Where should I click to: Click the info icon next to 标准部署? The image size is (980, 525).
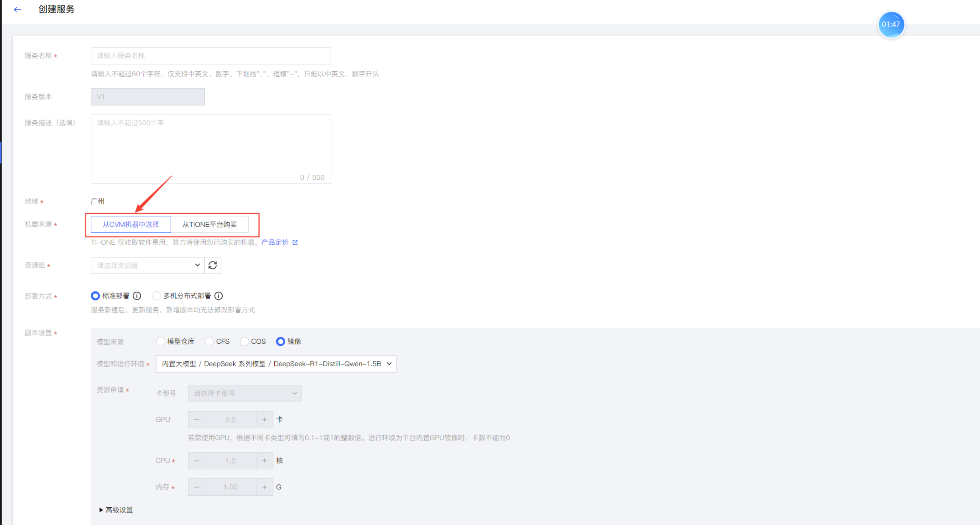click(x=137, y=296)
